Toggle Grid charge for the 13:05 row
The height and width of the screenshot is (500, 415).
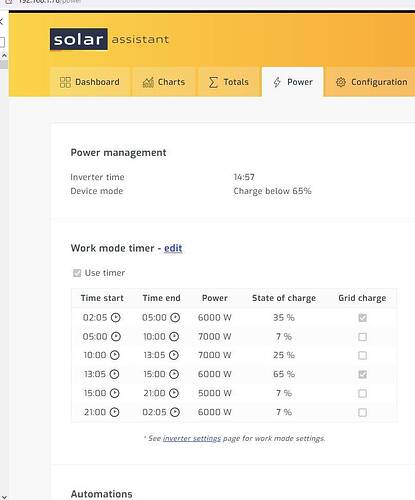click(x=362, y=374)
